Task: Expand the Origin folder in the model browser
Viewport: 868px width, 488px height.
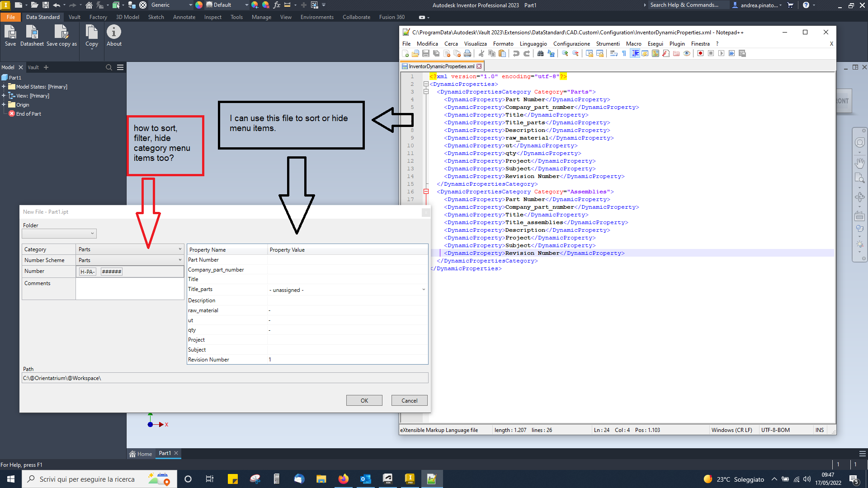Action: tap(4, 104)
